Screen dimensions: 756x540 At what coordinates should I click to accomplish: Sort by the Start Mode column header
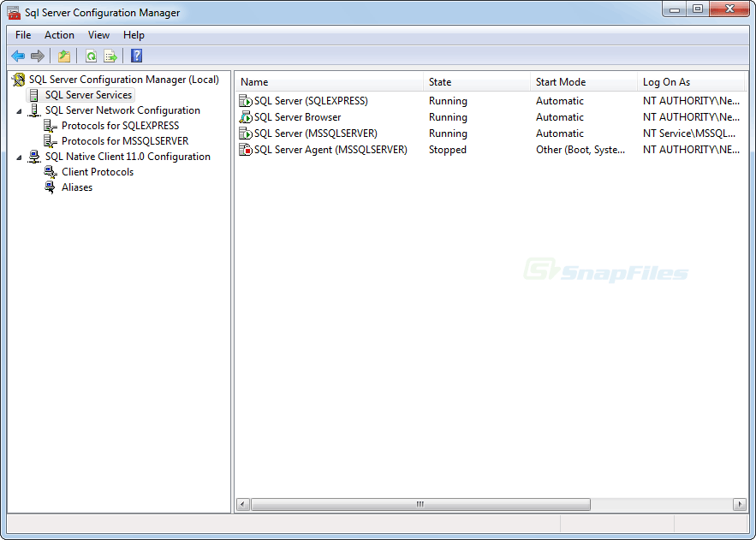coord(561,81)
